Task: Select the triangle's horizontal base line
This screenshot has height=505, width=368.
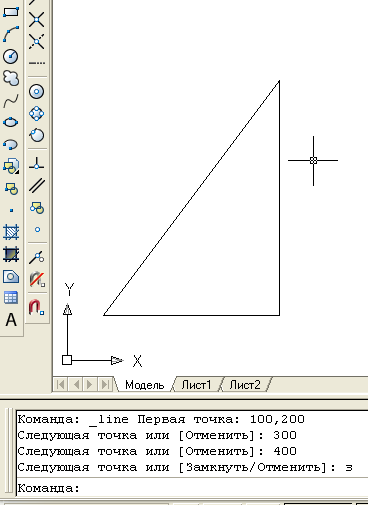Action: 191,315
